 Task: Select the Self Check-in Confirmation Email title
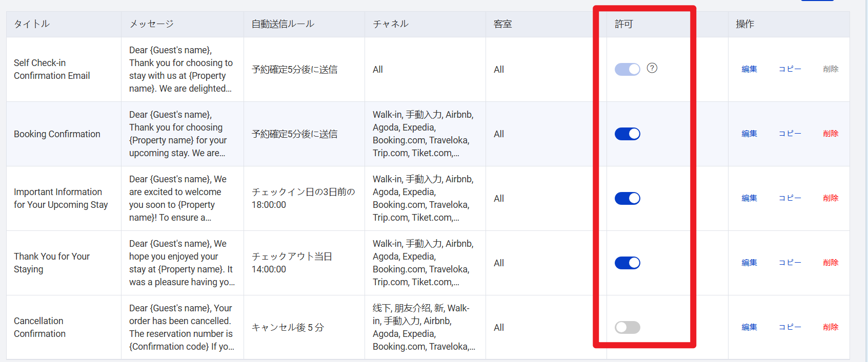point(52,69)
